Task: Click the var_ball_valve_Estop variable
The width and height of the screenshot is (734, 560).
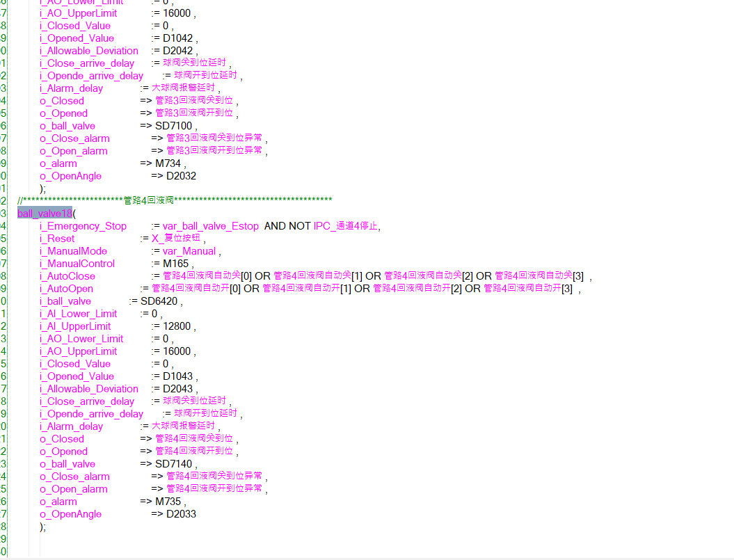Action: coord(211,226)
